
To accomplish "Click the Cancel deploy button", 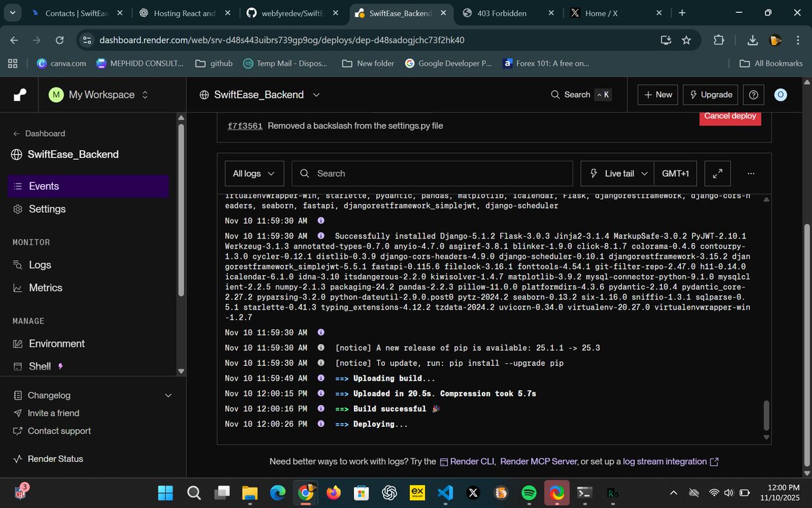I will (729, 117).
